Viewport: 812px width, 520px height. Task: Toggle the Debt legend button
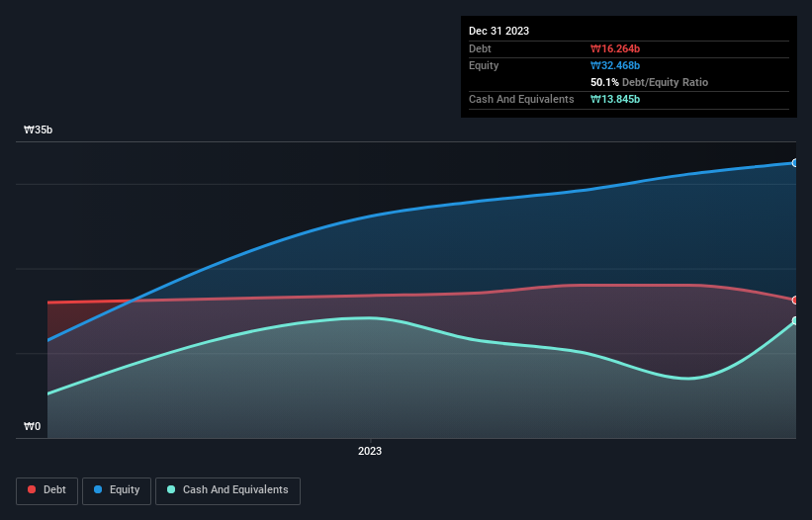(x=46, y=490)
